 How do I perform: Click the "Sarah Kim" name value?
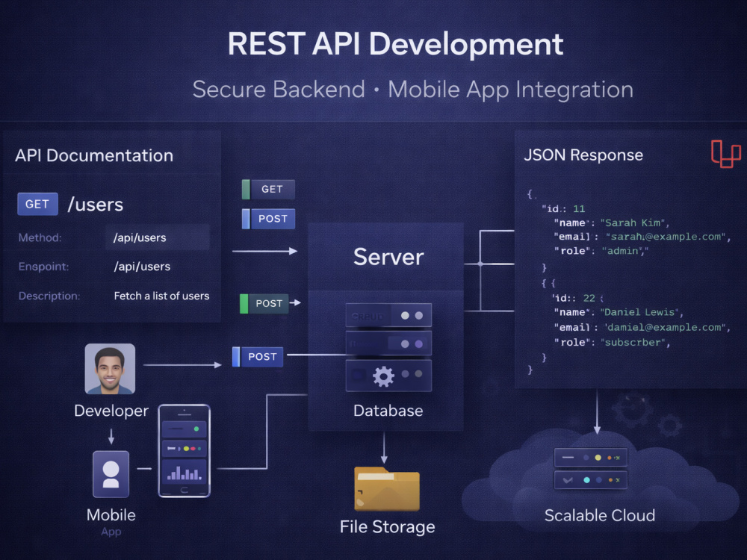[x=632, y=223]
